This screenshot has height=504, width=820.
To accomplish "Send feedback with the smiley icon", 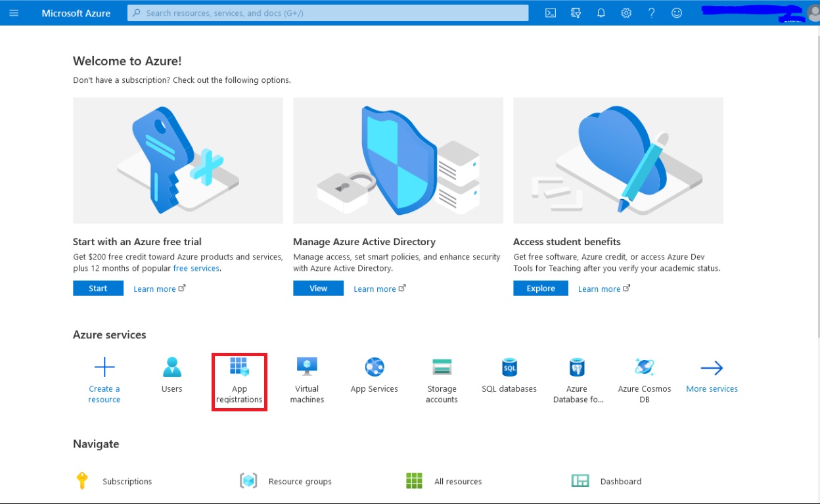I will pyautogui.click(x=677, y=12).
